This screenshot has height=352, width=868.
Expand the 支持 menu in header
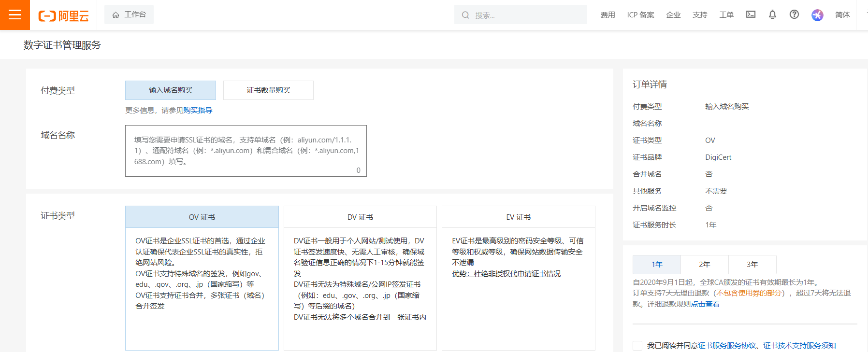[x=699, y=15]
